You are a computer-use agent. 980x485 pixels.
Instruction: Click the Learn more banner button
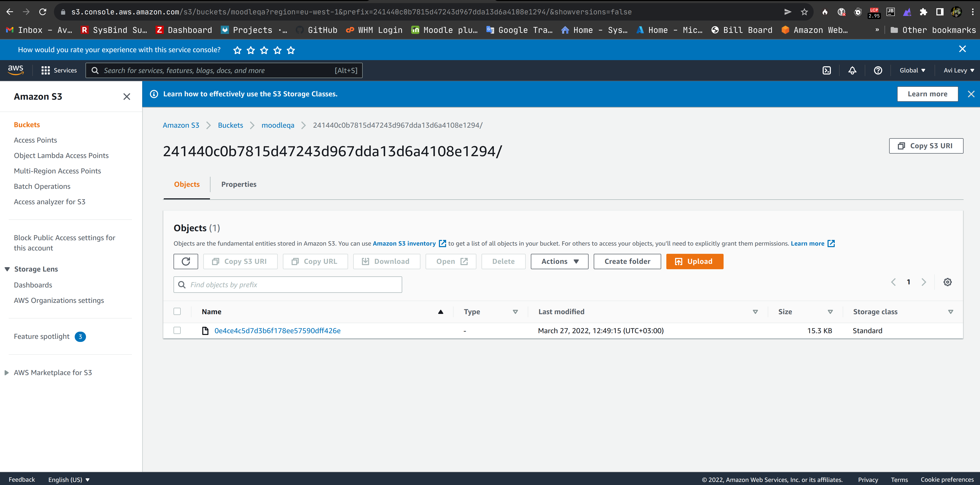(x=927, y=94)
